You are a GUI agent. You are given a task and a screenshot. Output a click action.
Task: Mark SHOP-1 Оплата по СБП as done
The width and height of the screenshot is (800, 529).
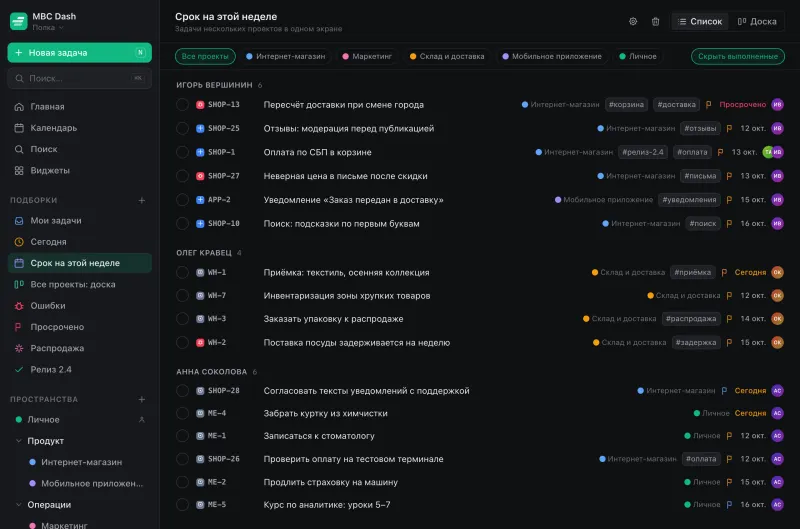coord(182,152)
